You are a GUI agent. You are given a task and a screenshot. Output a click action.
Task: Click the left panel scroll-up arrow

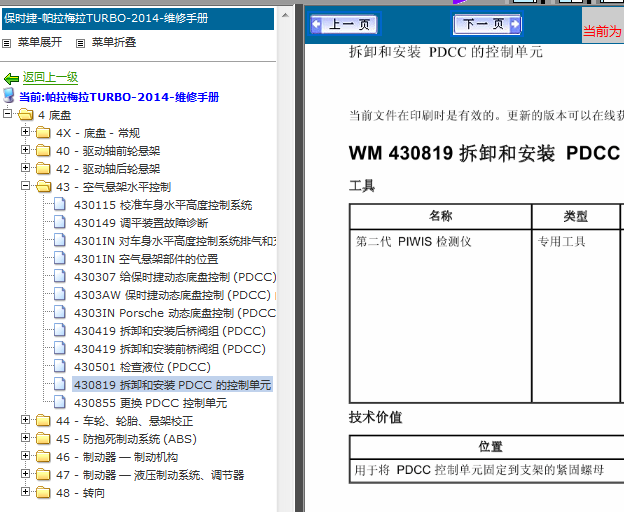[285, 16]
